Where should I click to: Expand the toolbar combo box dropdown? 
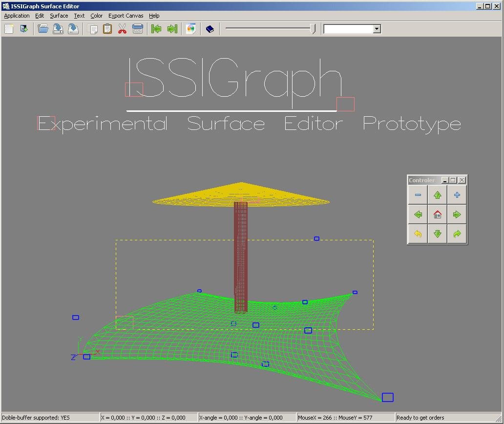[377, 29]
